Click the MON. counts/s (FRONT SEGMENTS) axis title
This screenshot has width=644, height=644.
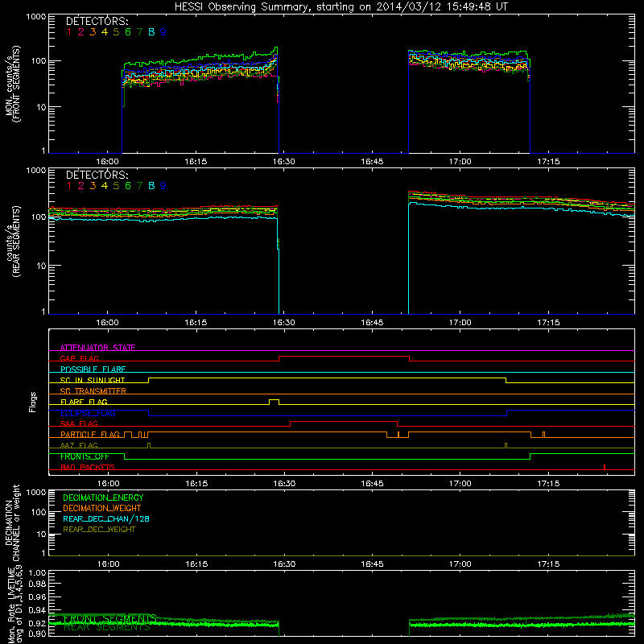point(12,85)
